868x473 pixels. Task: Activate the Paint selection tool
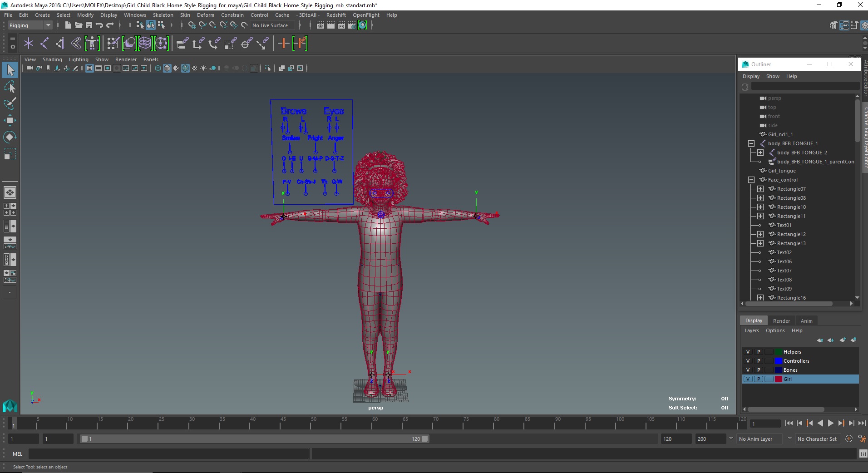10,103
